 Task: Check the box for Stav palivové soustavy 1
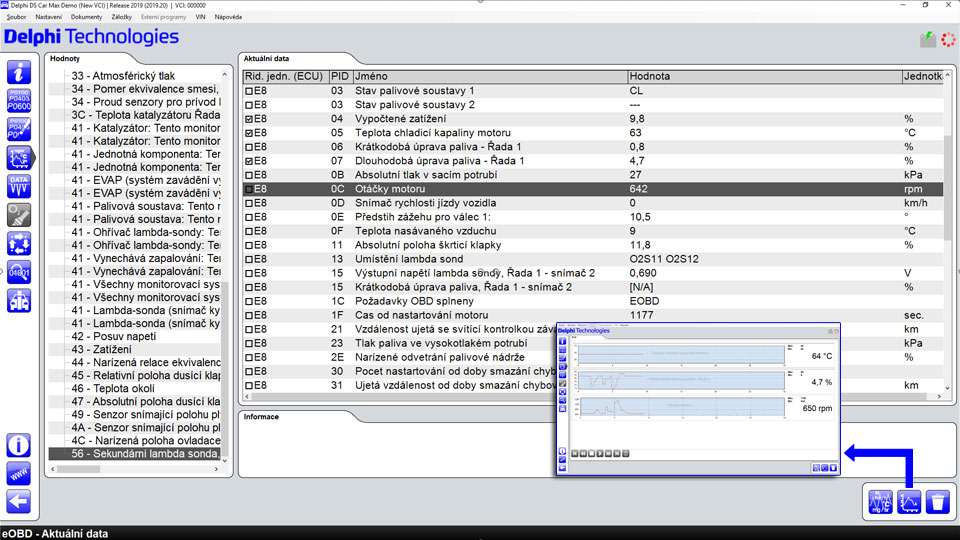click(x=249, y=91)
